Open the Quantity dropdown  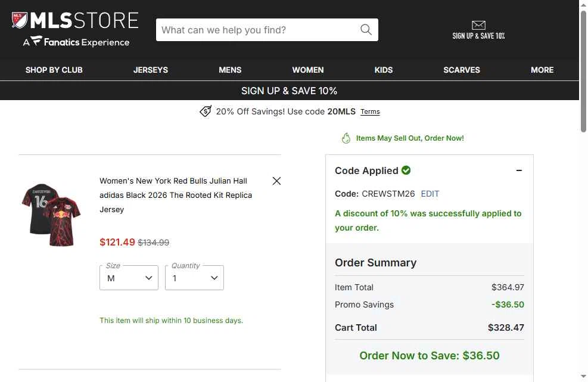point(194,278)
